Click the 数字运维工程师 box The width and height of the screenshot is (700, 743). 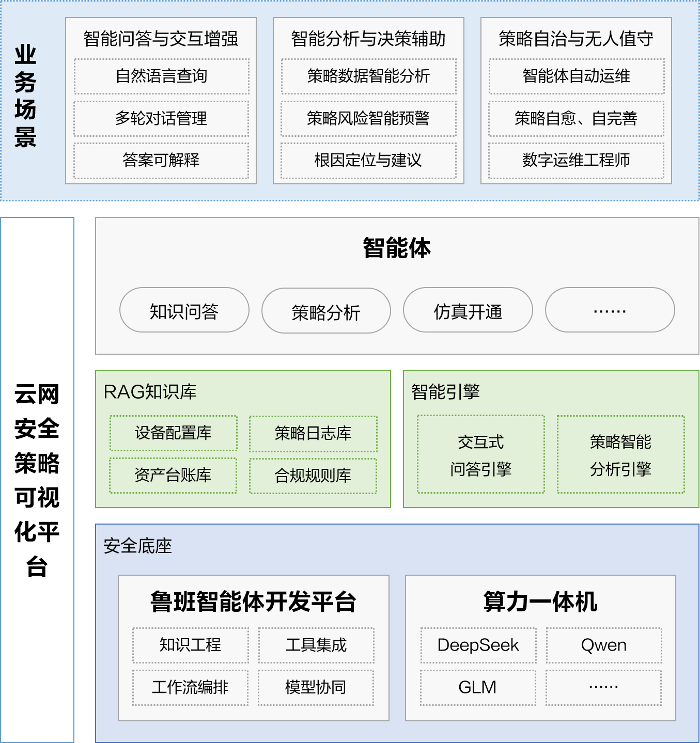[x=576, y=161]
